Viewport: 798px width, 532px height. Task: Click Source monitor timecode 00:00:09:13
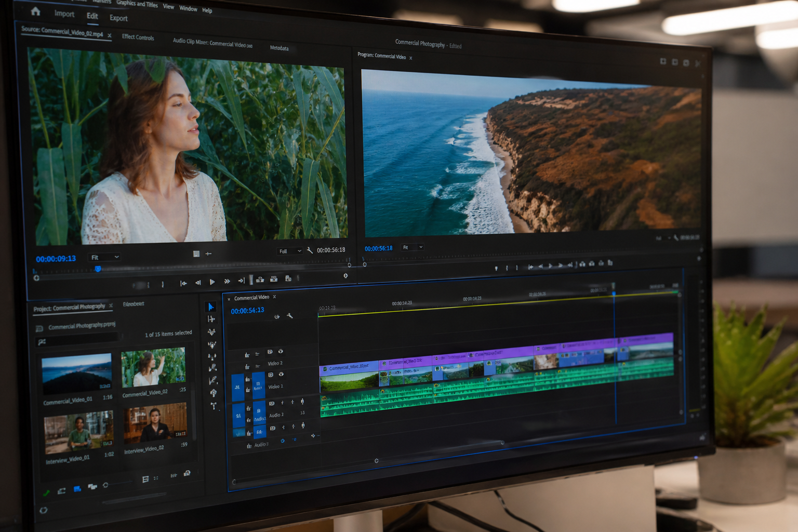coord(56,259)
